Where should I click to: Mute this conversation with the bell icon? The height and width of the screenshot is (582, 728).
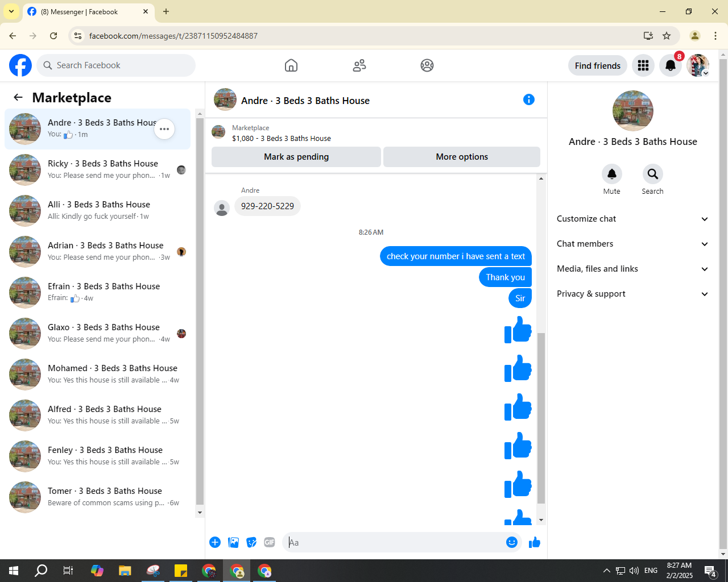612,174
